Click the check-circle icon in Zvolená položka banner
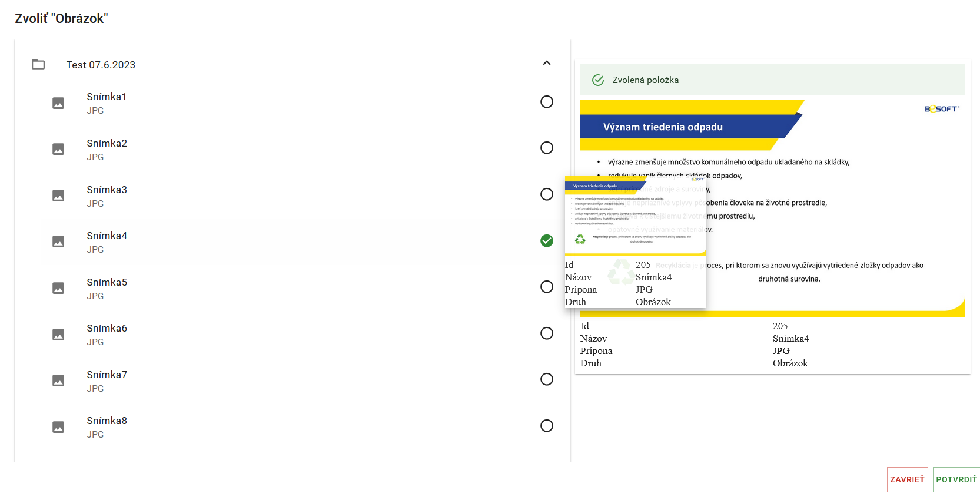Image resolution: width=980 pixels, height=493 pixels. click(x=598, y=80)
